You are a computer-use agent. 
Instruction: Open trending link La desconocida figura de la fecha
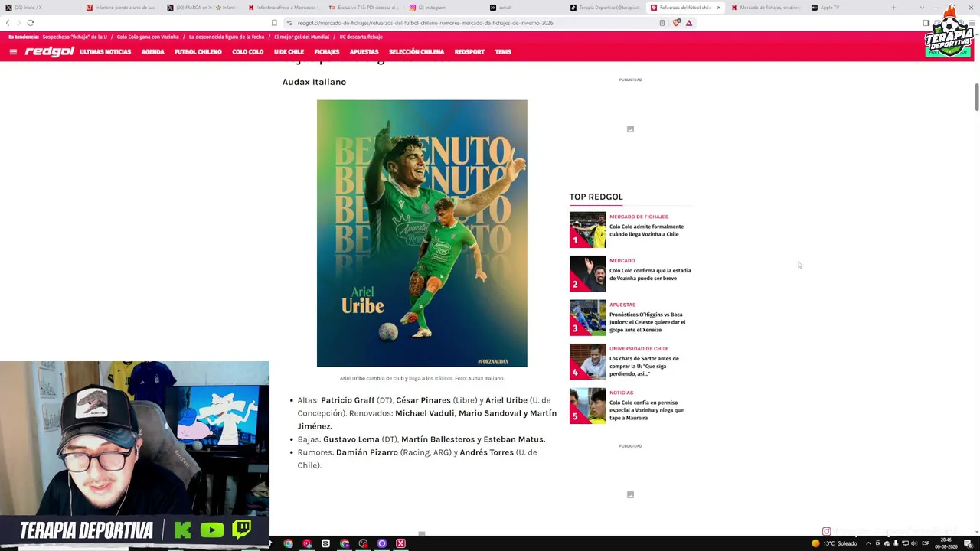click(x=227, y=37)
